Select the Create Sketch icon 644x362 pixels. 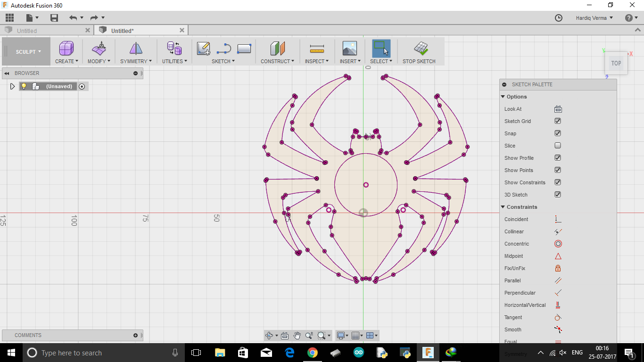pos(204,48)
